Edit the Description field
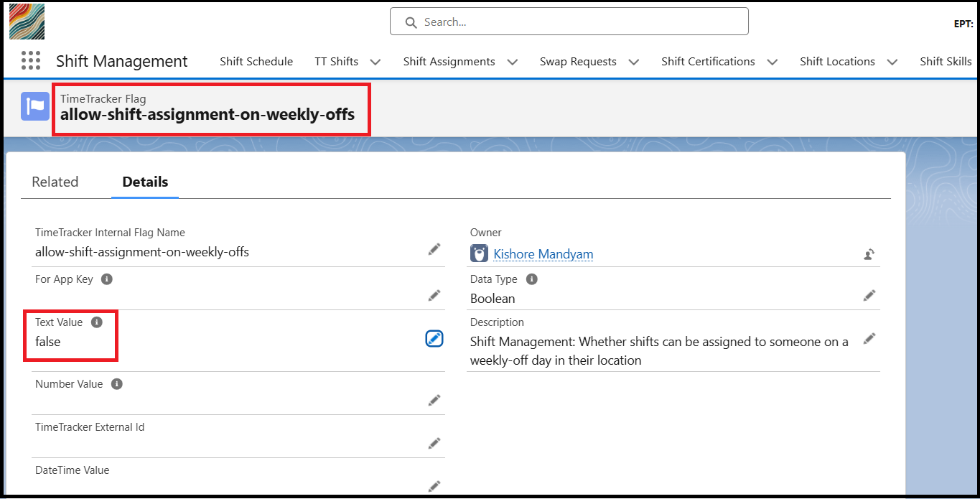 pos(869,338)
